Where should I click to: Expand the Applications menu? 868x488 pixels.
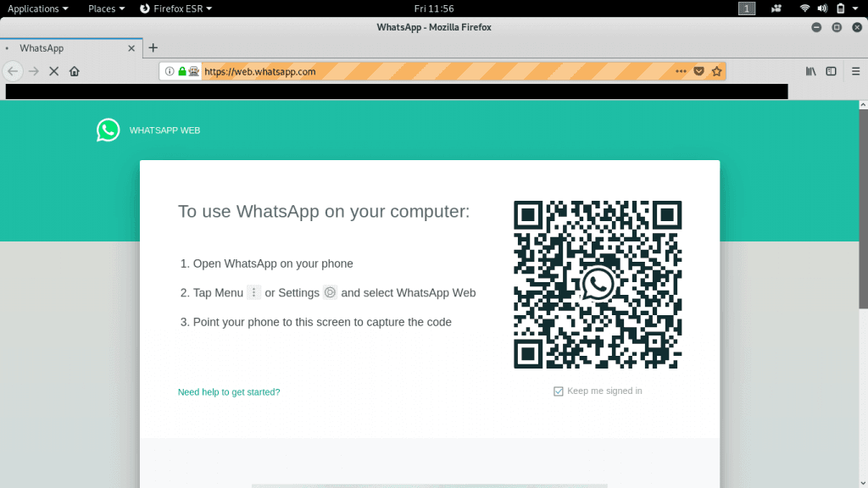pos(38,8)
